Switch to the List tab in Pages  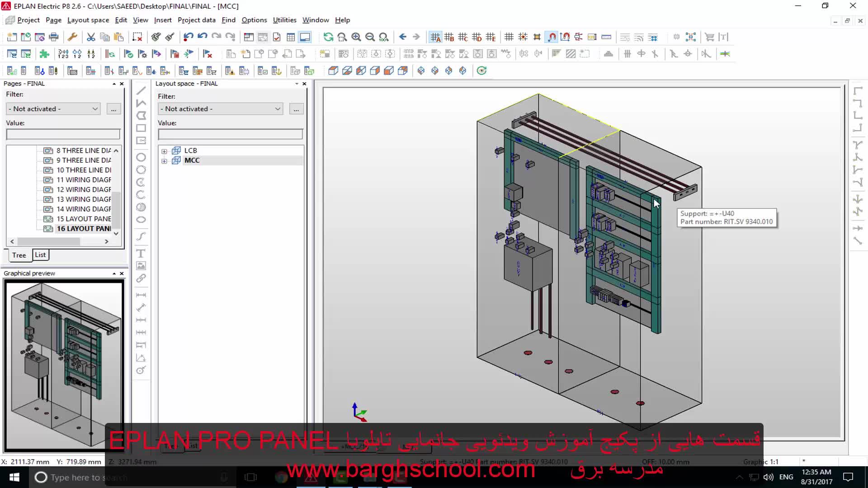[40, 255]
